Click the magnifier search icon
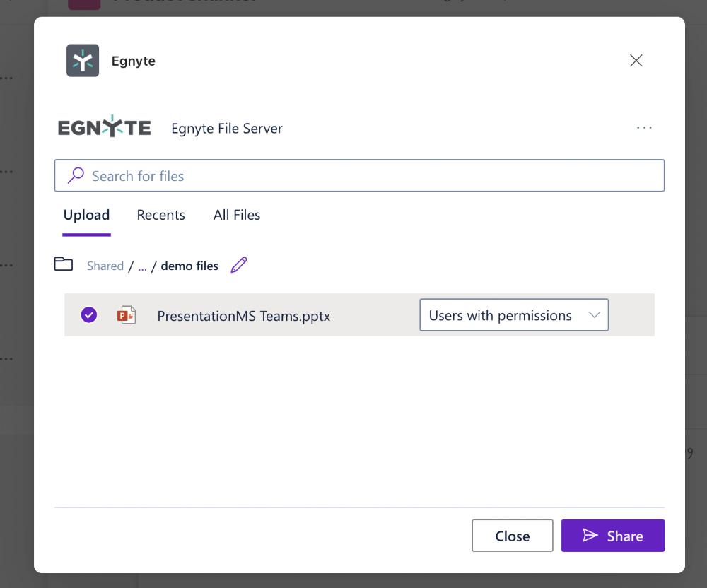The image size is (707, 588). tap(76, 175)
